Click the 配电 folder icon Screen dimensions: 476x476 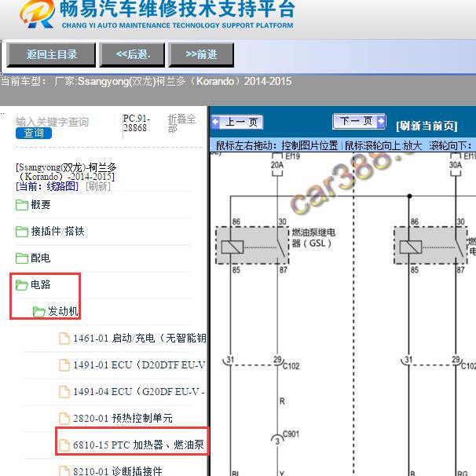(x=22, y=258)
